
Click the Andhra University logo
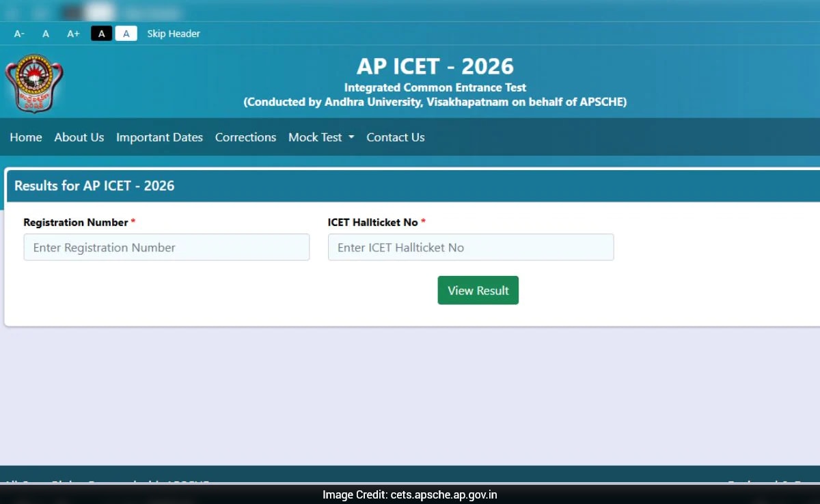tap(34, 83)
